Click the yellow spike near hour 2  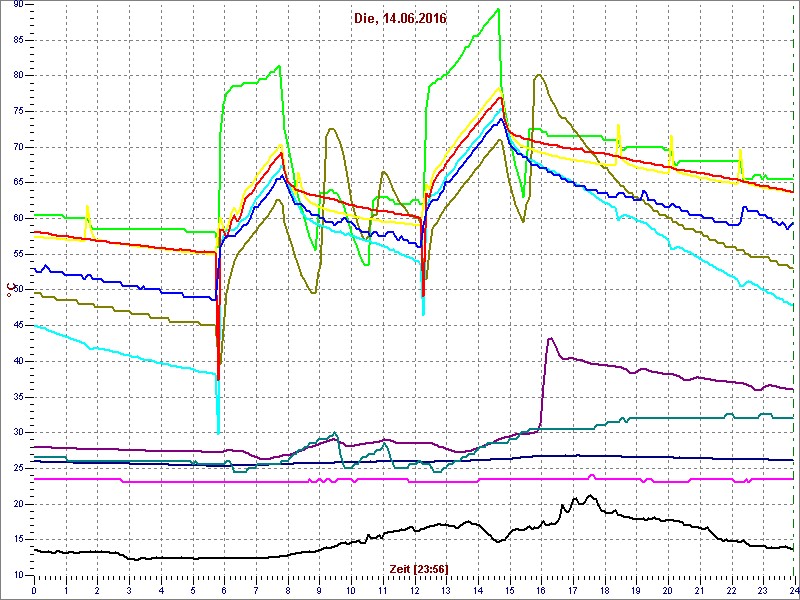click(x=88, y=206)
